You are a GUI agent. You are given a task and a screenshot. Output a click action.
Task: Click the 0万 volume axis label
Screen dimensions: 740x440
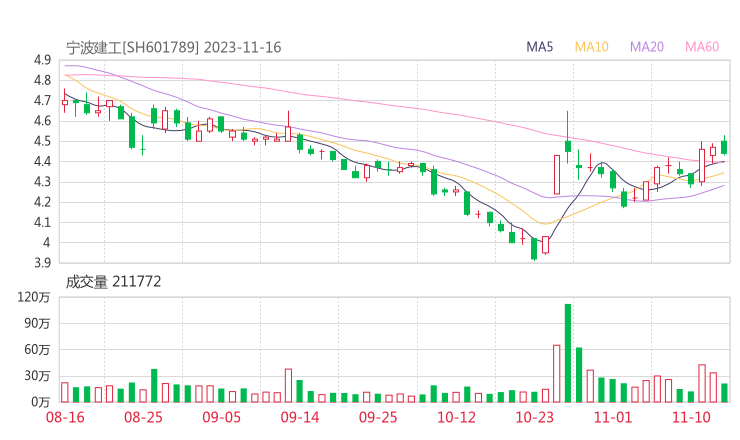click(x=40, y=402)
